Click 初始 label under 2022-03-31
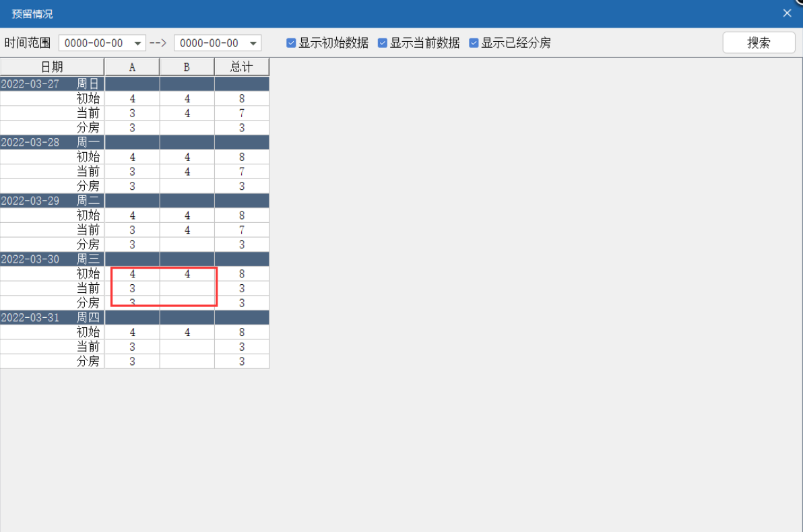Image resolution: width=803 pixels, height=532 pixels. (x=88, y=332)
